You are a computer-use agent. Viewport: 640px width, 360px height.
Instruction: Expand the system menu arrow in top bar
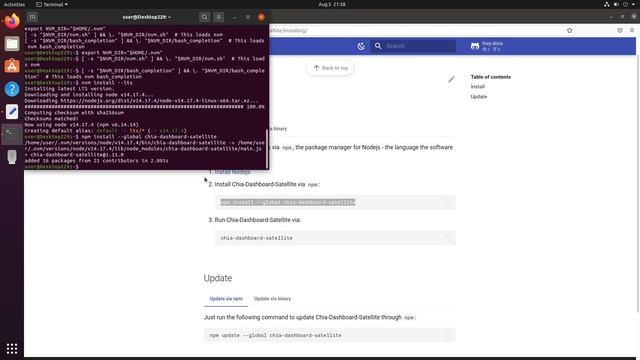pos(633,4)
